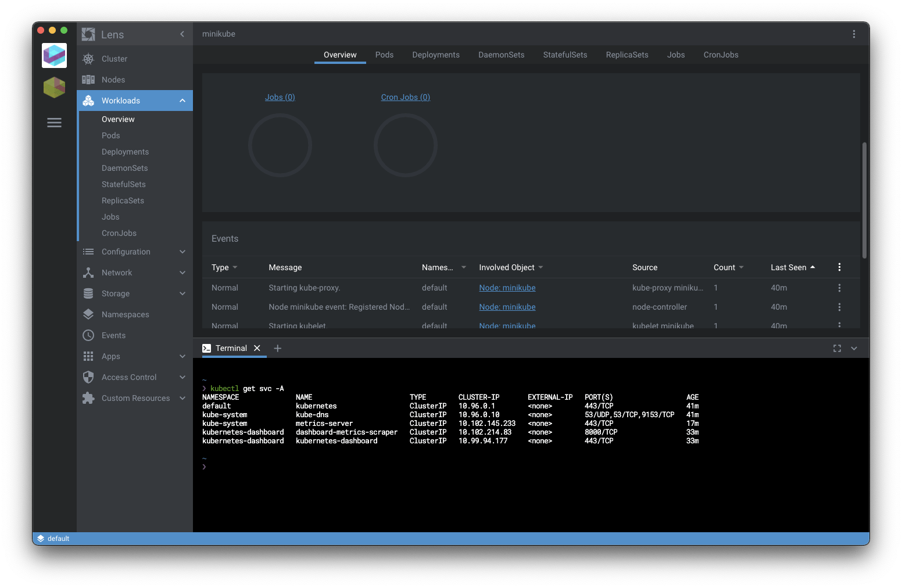
Task: Open Node: minikube link in kube-proxy row
Action: (507, 288)
